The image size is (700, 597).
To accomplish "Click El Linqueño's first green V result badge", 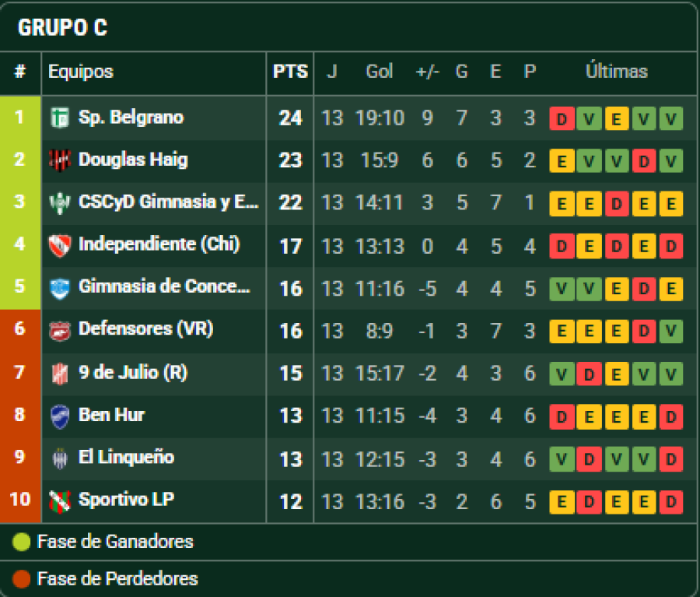I will (x=562, y=458).
